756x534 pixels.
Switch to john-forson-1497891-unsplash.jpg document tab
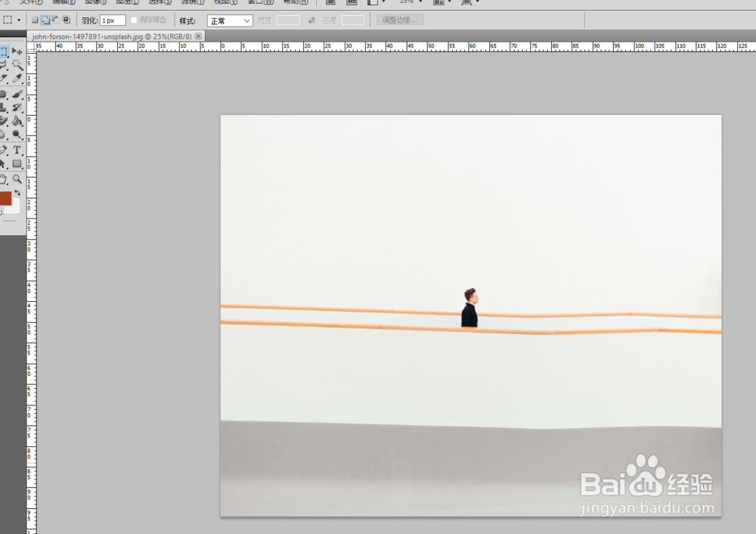(112, 36)
